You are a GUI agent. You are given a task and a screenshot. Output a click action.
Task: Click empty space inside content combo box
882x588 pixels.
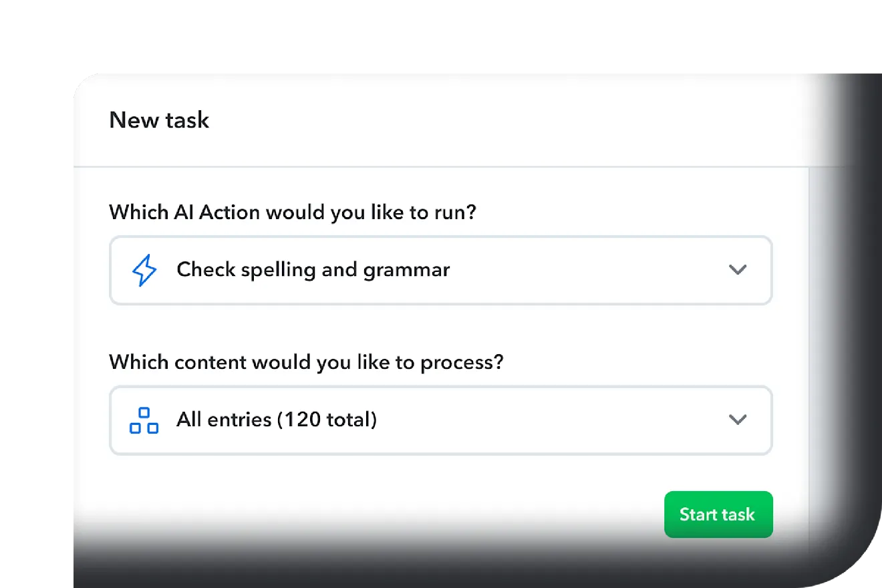tap(555, 420)
